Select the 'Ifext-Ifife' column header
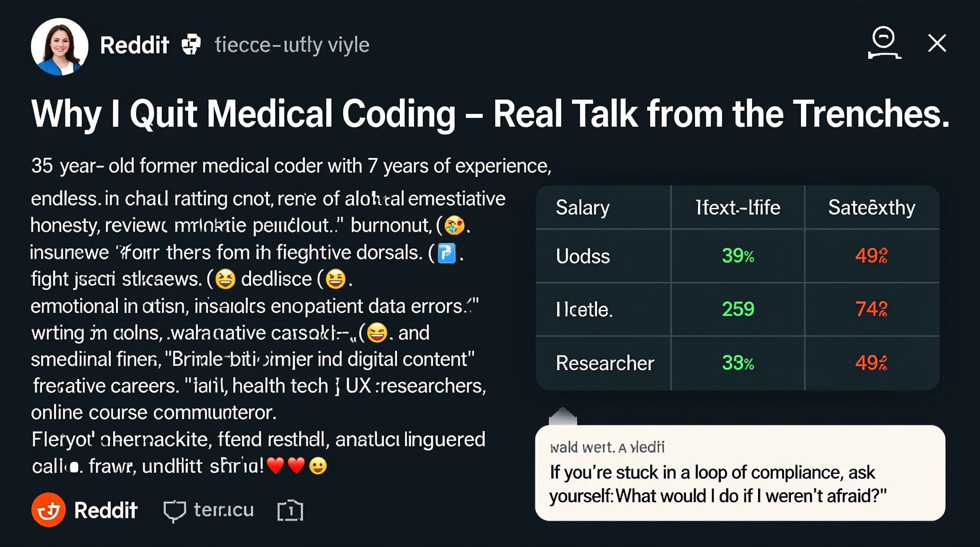 pyautogui.click(x=737, y=207)
